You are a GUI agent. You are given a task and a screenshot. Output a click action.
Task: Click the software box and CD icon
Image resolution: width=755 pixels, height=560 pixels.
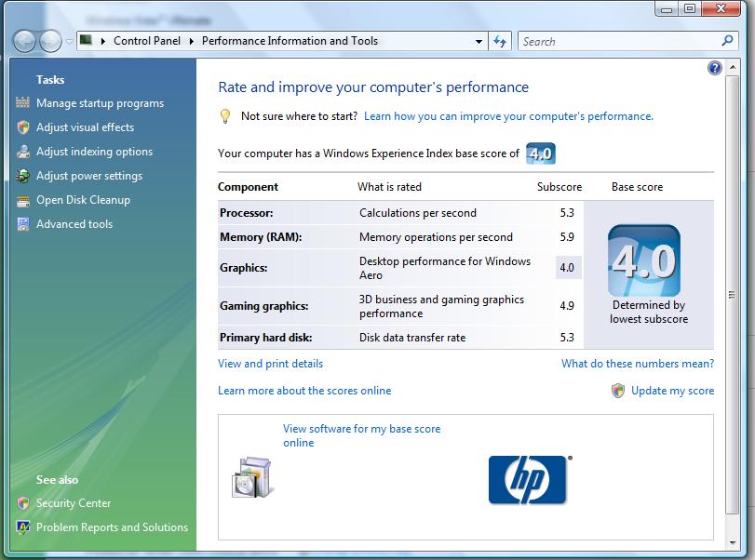pyautogui.click(x=253, y=477)
